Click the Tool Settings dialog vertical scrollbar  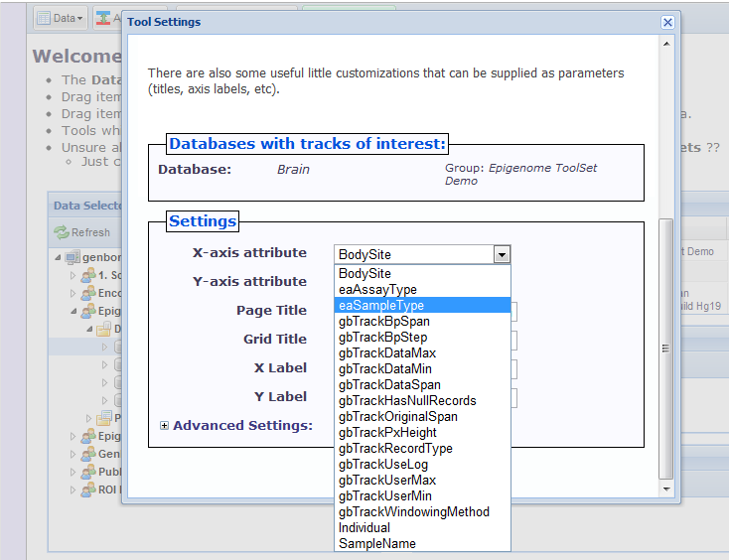(x=666, y=348)
